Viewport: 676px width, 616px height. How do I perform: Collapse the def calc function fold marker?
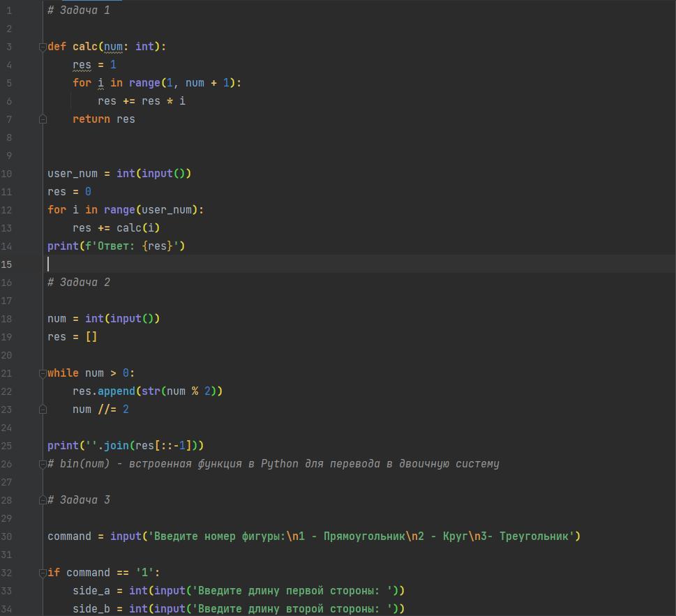43,47
